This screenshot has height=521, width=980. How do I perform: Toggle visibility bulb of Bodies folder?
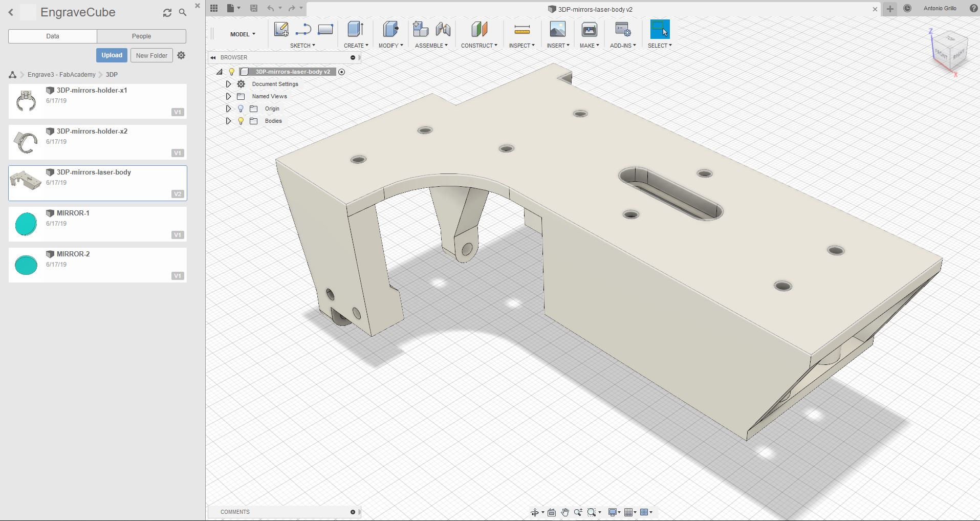(241, 121)
